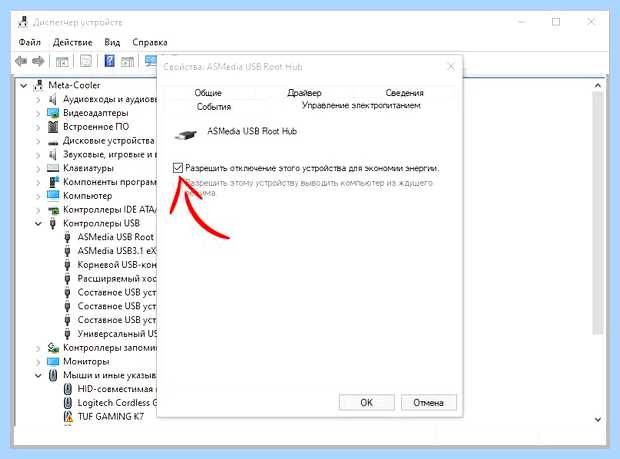The image size is (620, 459).
Task: Expand the Мониторы node chevron
Action: coord(38,362)
